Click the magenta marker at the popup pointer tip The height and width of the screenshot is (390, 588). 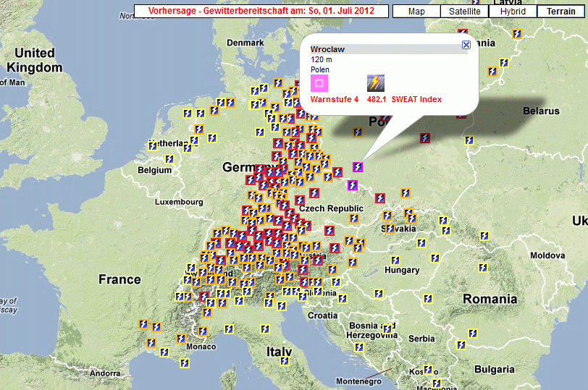click(358, 167)
